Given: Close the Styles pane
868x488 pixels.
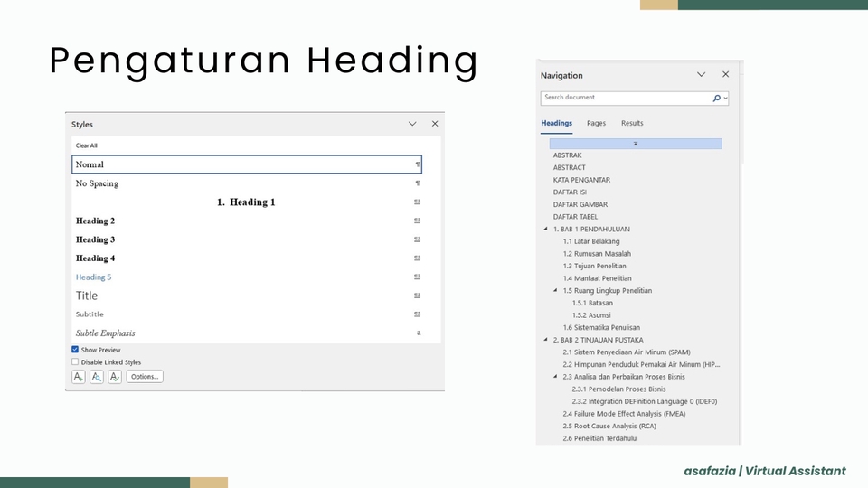Looking at the screenshot, I should point(435,124).
